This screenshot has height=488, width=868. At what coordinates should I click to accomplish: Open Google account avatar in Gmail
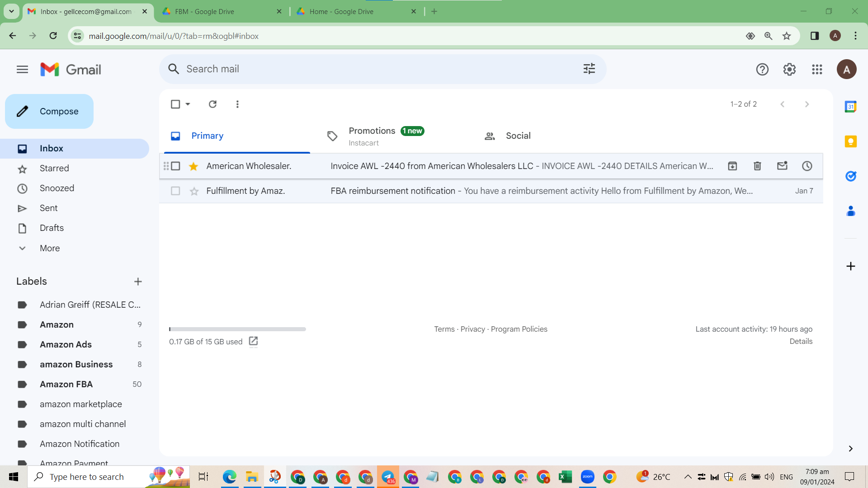[x=846, y=69]
